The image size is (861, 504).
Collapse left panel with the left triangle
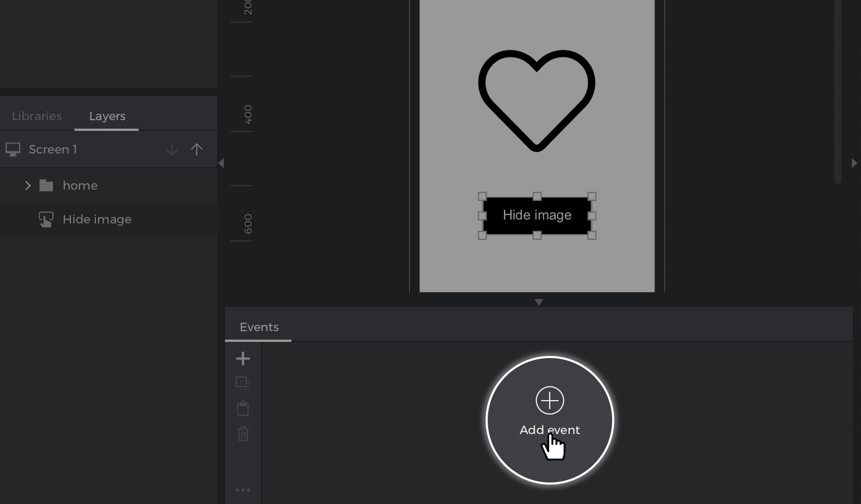[x=221, y=163]
